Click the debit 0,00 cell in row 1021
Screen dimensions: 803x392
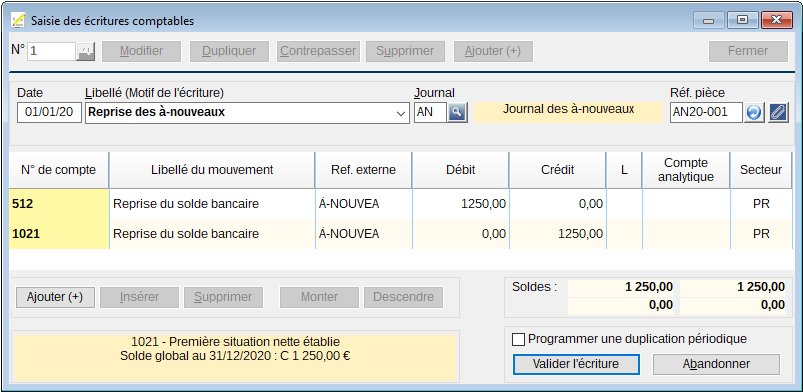460,234
